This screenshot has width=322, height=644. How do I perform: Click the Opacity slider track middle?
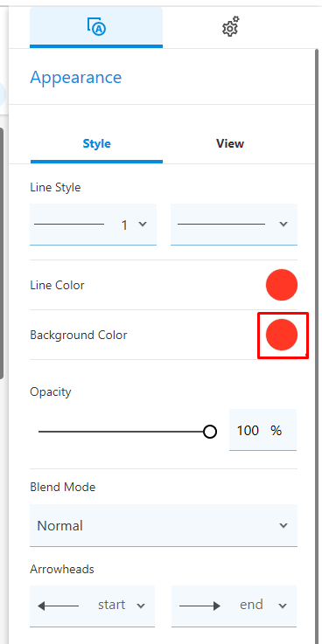click(x=124, y=432)
